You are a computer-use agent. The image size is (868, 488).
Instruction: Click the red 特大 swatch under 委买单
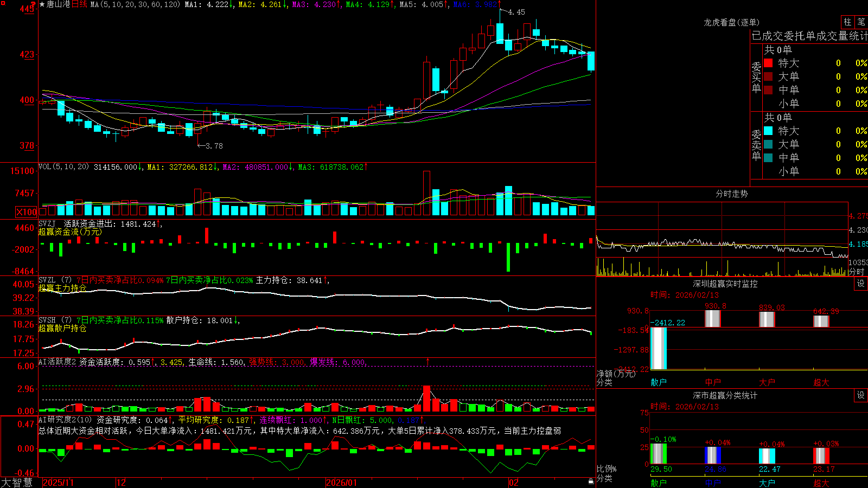click(768, 63)
